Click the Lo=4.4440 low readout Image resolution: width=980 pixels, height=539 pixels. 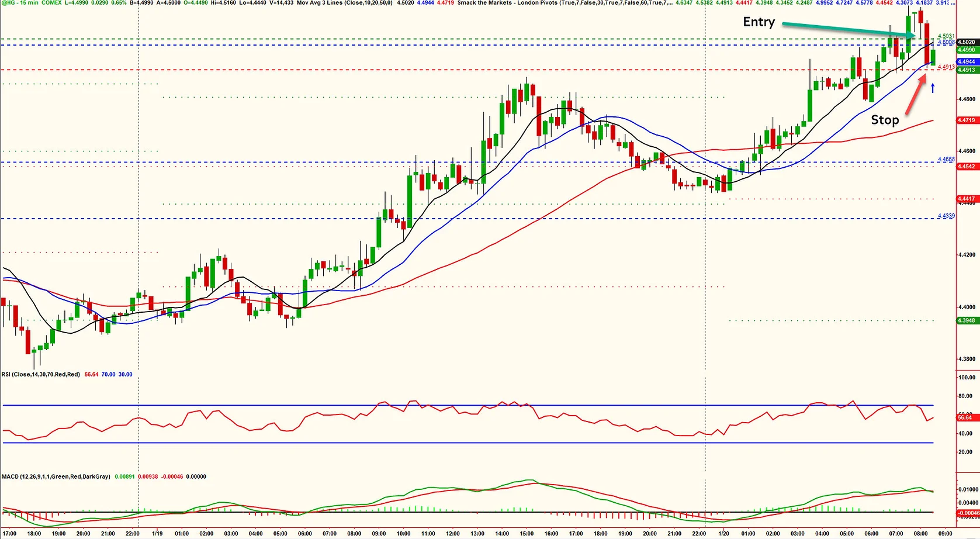pyautogui.click(x=252, y=3)
